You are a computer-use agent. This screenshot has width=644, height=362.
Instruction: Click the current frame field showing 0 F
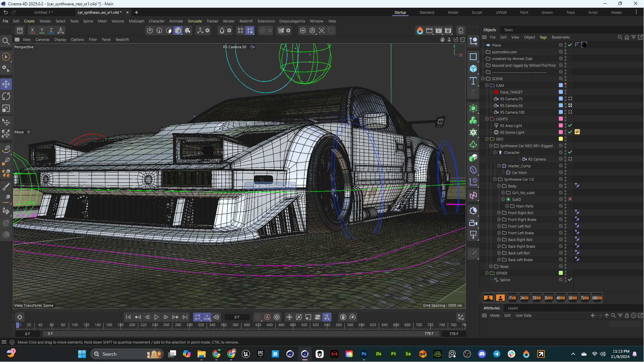[237, 317]
